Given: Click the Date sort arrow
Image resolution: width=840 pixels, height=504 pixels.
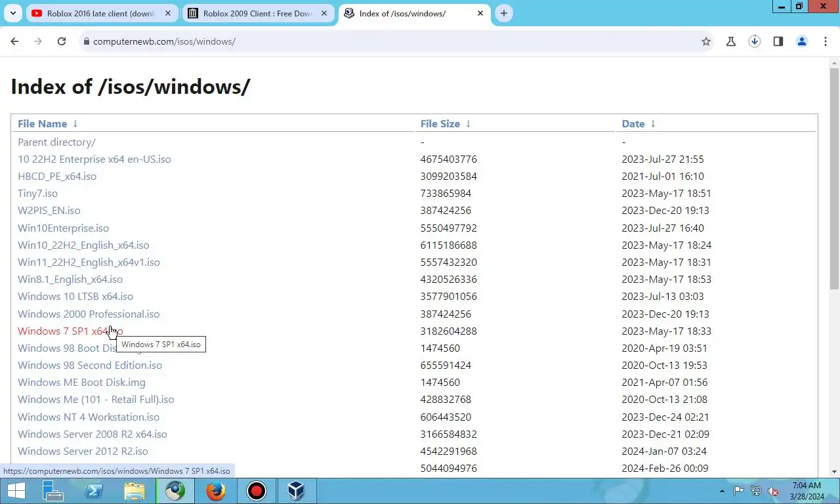Looking at the screenshot, I should click(x=653, y=123).
